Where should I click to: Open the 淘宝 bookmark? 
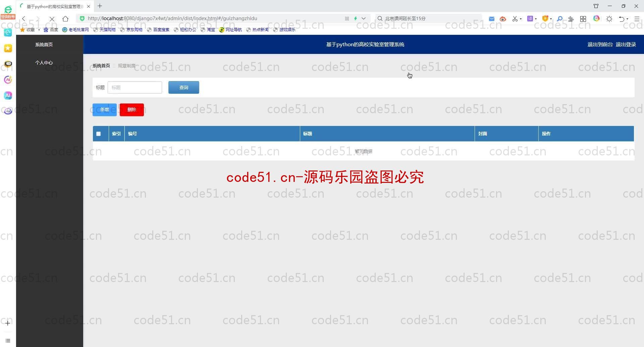[x=208, y=29]
